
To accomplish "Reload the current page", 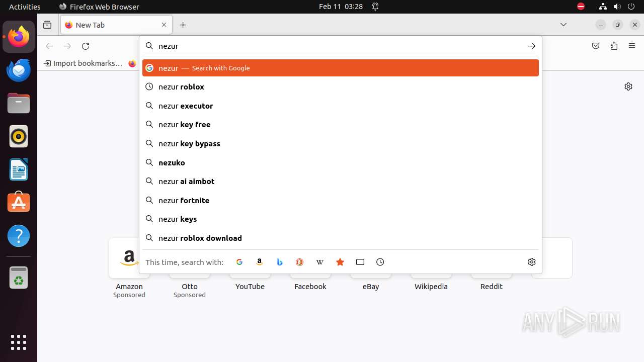I will [x=86, y=46].
